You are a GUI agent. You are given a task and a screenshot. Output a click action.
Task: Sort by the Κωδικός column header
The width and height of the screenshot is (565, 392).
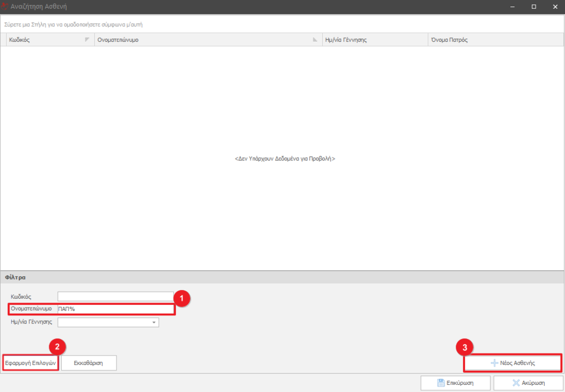pyautogui.click(x=44, y=40)
